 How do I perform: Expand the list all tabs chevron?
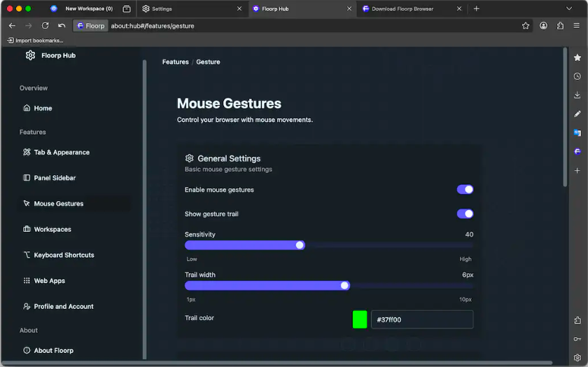[x=569, y=9]
